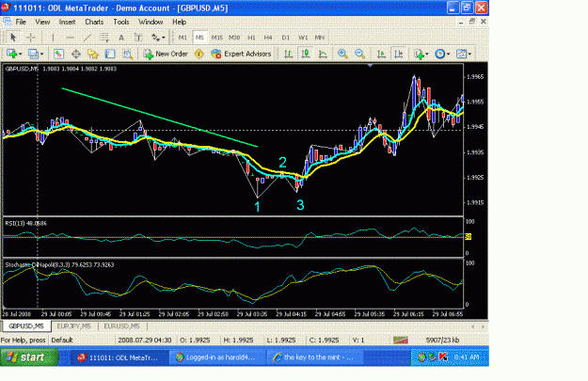
Task: Open the start menu
Action: pyautogui.click(x=29, y=357)
